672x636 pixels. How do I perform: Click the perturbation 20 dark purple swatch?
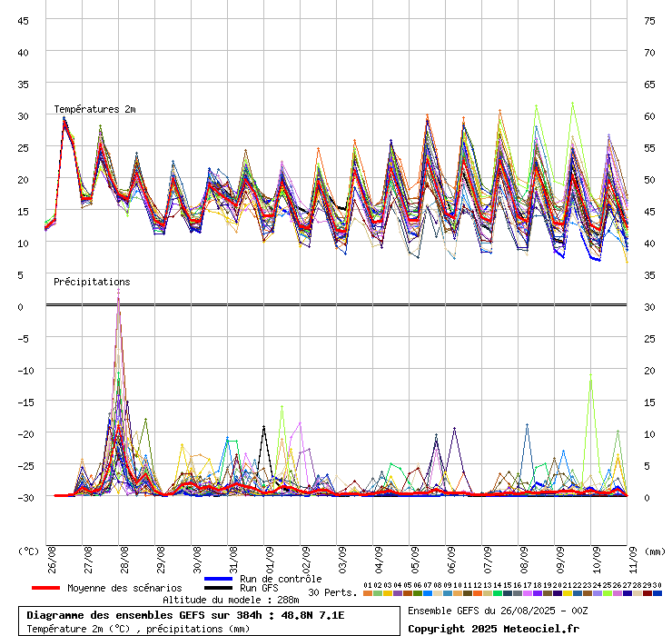coord(558,593)
